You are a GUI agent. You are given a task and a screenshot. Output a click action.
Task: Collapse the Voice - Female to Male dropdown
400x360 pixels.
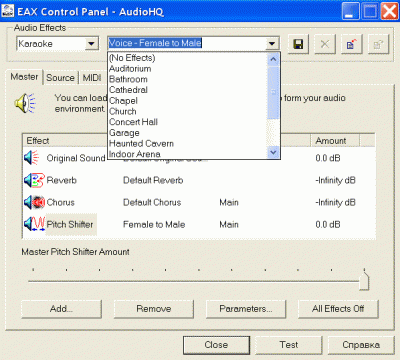(x=272, y=43)
